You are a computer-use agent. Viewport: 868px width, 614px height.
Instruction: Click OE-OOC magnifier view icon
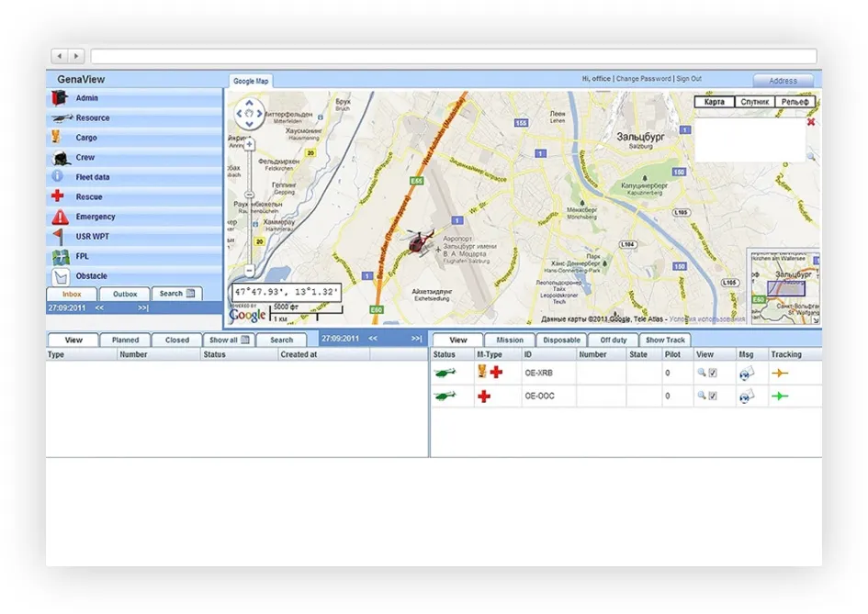pos(702,396)
